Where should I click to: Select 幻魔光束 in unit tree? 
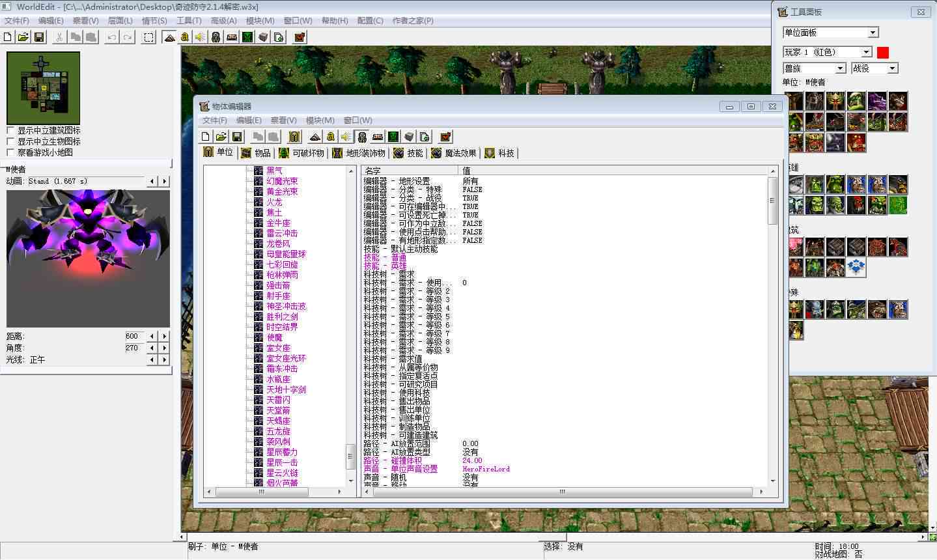point(282,181)
